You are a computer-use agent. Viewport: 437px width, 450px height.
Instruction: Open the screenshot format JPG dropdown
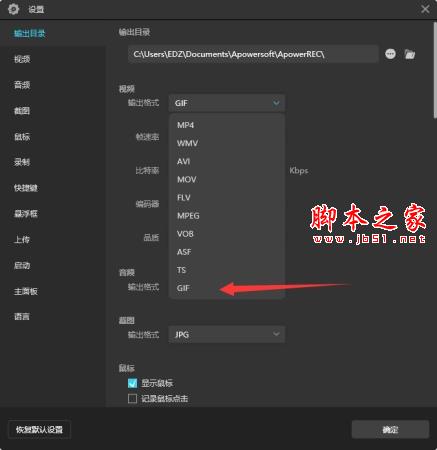[227, 334]
